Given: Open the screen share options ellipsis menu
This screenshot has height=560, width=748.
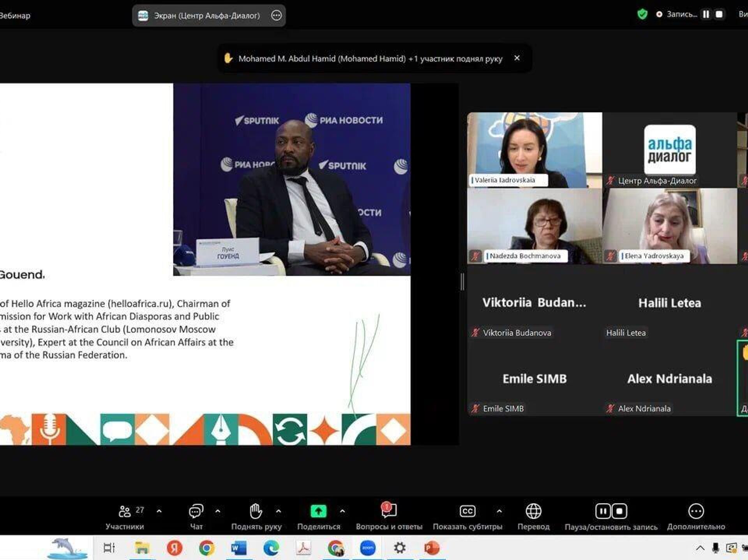Looking at the screenshot, I should (x=276, y=16).
